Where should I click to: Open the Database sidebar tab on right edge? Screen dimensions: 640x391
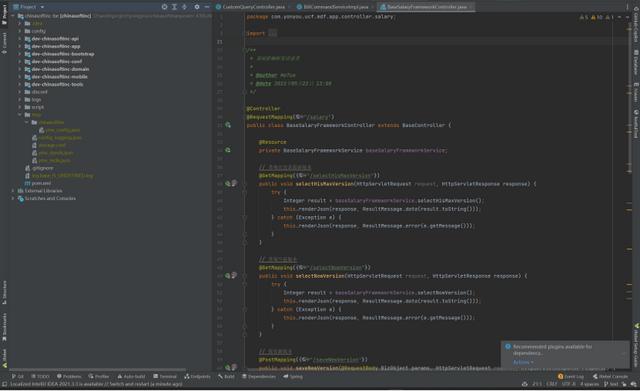coord(636,61)
